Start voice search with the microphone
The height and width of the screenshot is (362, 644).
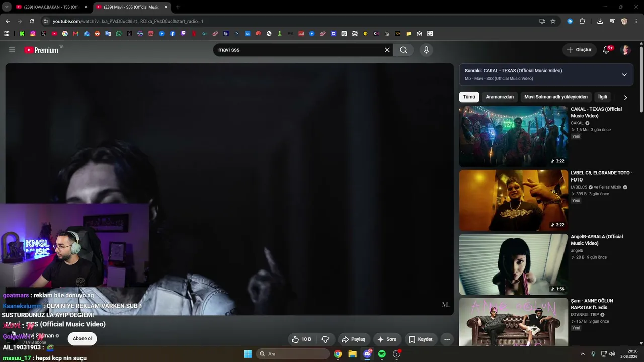pyautogui.click(x=426, y=50)
